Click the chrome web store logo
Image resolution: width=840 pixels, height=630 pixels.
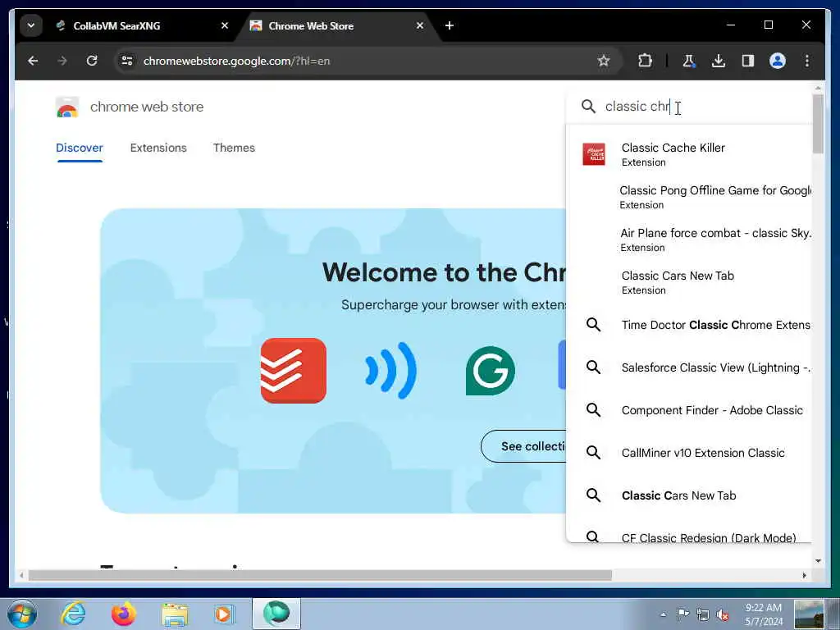click(x=130, y=107)
